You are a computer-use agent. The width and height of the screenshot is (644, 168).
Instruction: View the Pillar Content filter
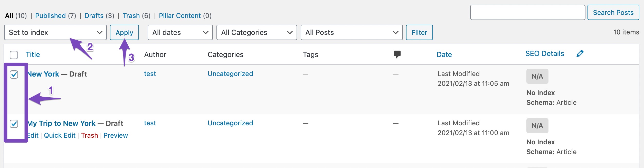(x=180, y=16)
